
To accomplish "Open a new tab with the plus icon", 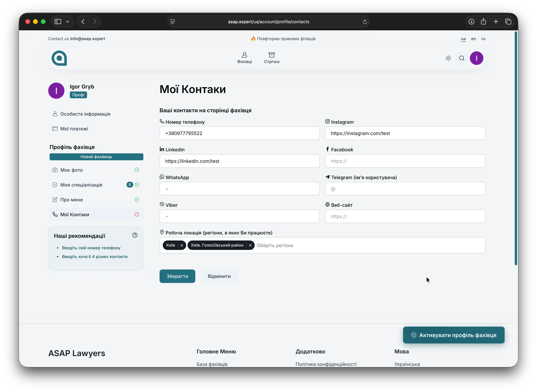I will click(x=496, y=21).
